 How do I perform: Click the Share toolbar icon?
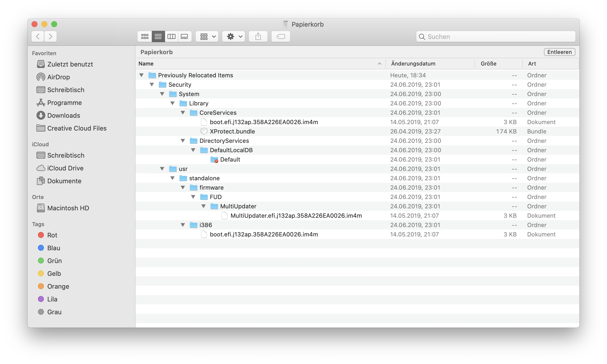click(x=258, y=37)
